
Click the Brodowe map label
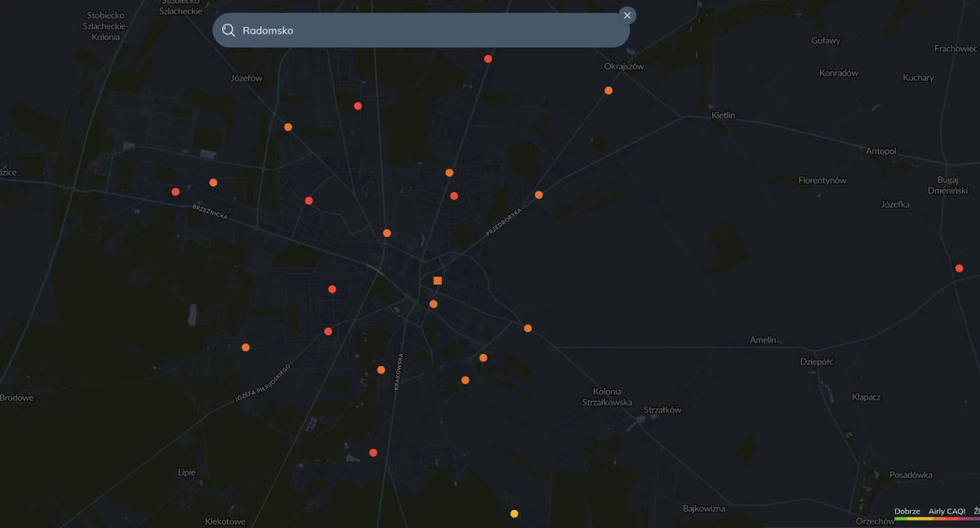16,398
